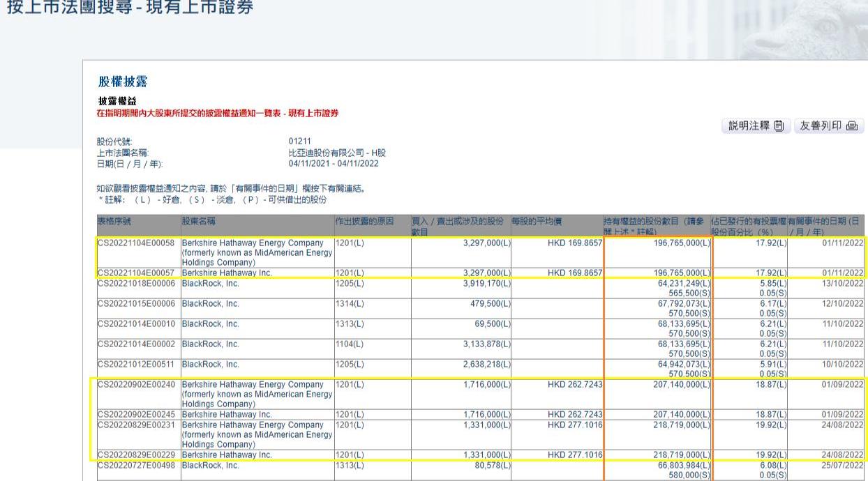Click the 股東名稱 column header
The width and height of the screenshot is (868, 481).
click(199, 222)
